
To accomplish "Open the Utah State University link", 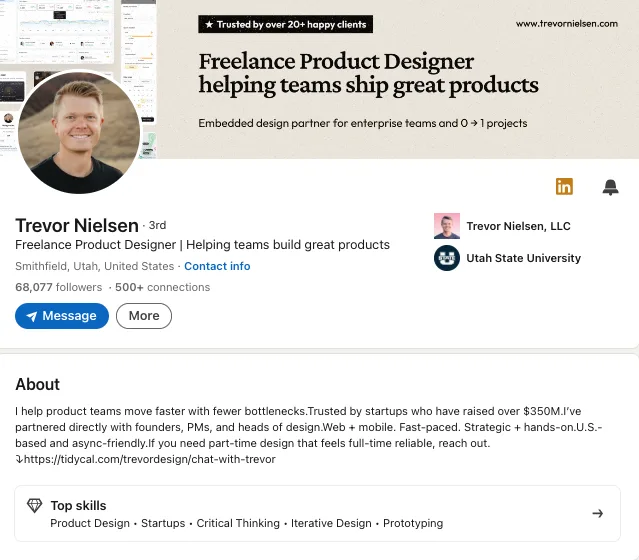I will point(524,258).
